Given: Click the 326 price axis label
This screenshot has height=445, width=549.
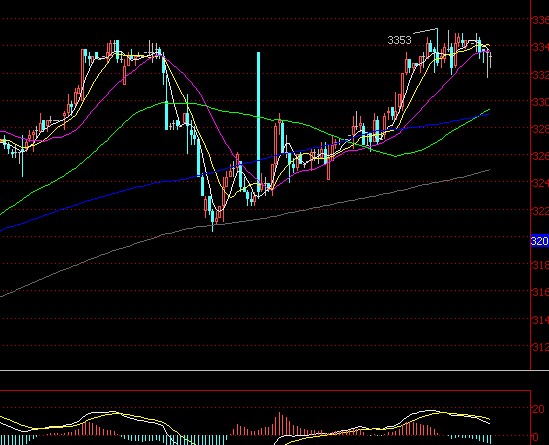Looking at the screenshot, I should pyautogui.click(x=540, y=156).
